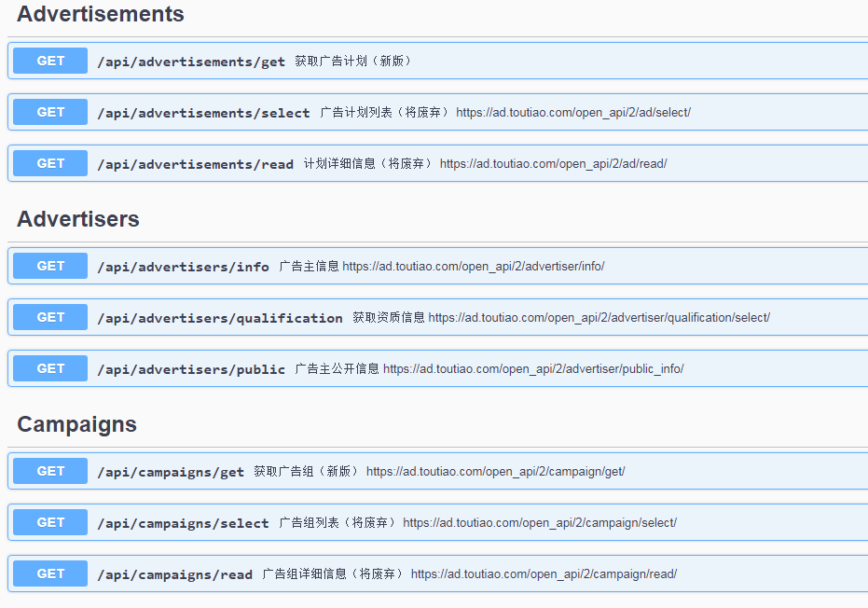Click GET button for /api/advertisers/info

point(50,266)
